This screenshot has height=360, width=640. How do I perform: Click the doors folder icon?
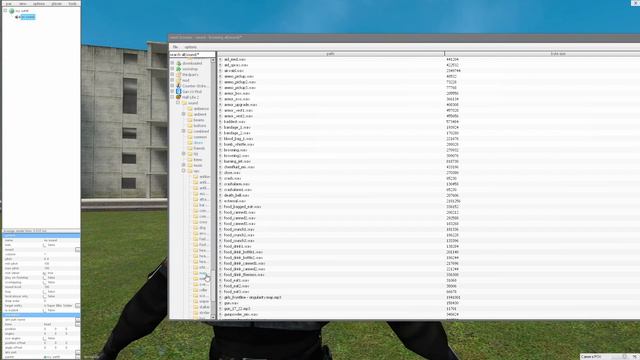pos(190,143)
